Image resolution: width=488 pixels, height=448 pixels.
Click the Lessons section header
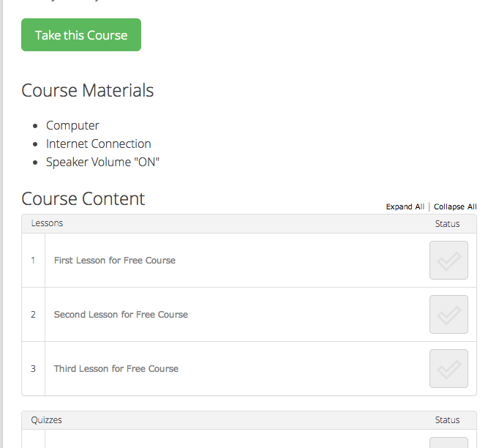click(47, 223)
